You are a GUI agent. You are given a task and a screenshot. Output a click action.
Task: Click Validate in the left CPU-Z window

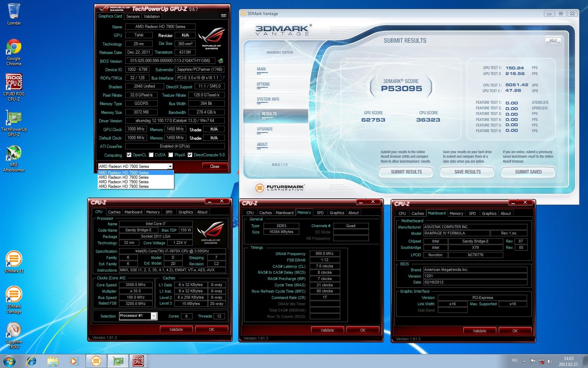pos(176,329)
